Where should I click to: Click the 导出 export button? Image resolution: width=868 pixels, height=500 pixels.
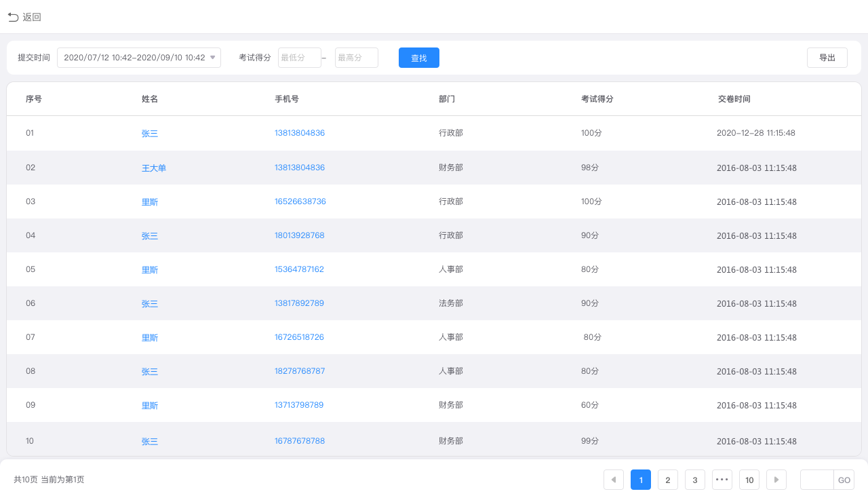coord(827,58)
